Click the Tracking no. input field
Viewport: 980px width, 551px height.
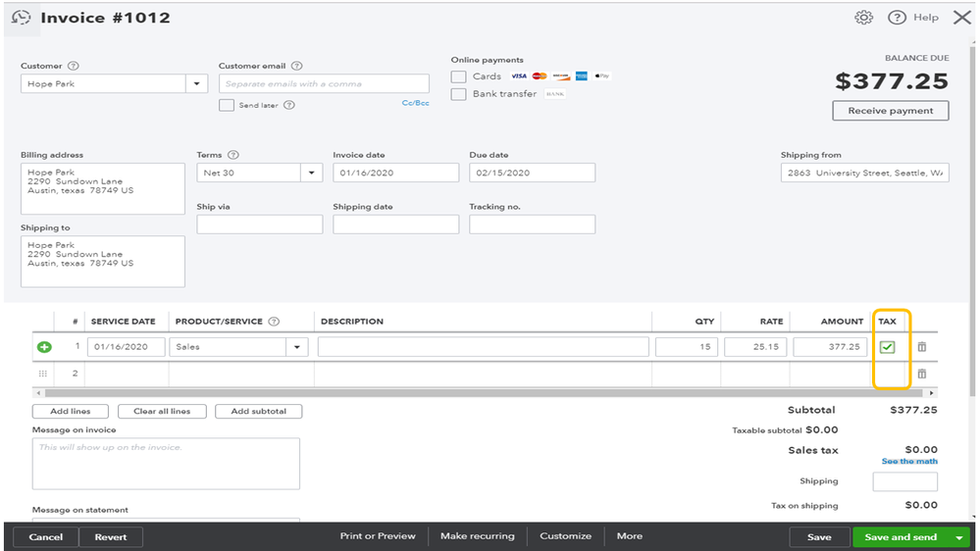coord(532,225)
